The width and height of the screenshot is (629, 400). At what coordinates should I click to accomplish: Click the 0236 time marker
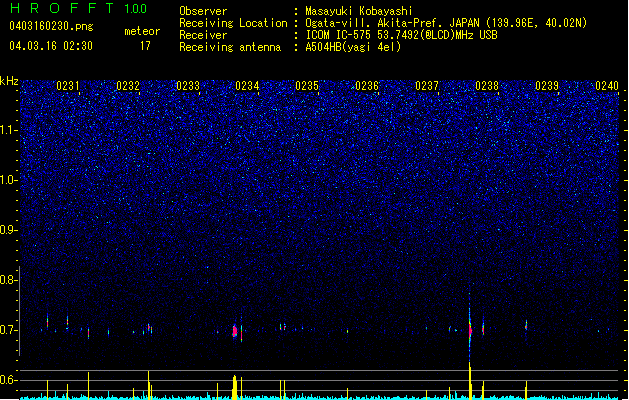[x=367, y=86]
